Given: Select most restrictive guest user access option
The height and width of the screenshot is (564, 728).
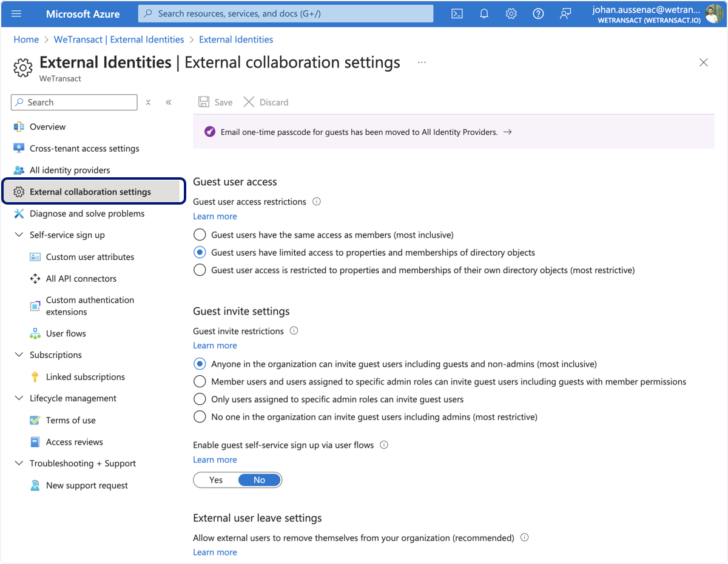Looking at the screenshot, I should click(x=200, y=270).
